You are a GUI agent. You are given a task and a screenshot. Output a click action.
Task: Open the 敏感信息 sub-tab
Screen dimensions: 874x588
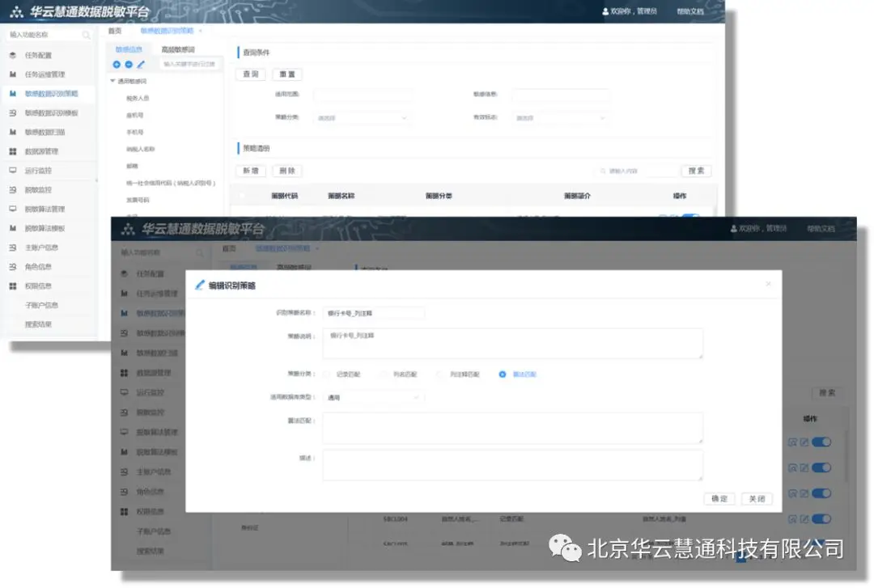[x=129, y=49]
